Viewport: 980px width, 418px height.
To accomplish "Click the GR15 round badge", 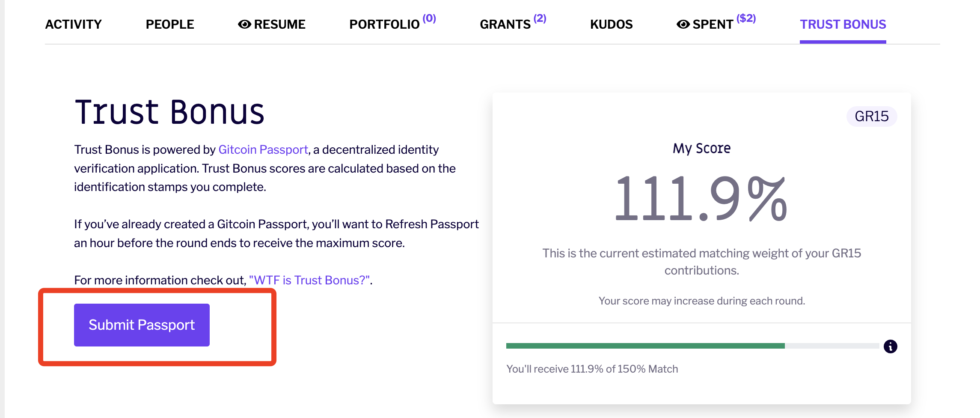I will [x=872, y=116].
